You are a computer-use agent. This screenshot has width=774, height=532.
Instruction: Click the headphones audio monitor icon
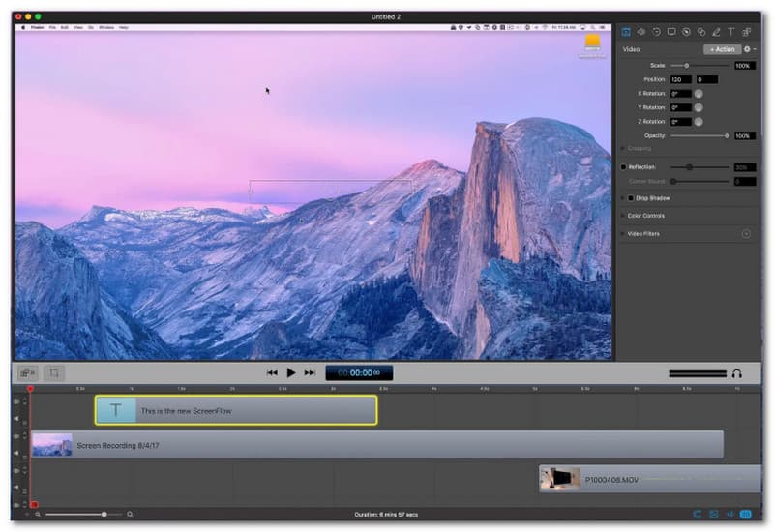pyautogui.click(x=736, y=373)
